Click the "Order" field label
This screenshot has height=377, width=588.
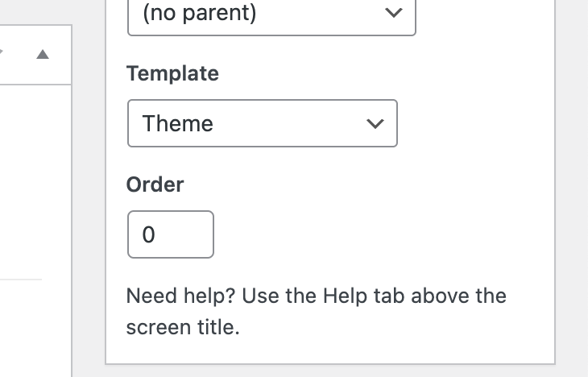[x=155, y=184]
